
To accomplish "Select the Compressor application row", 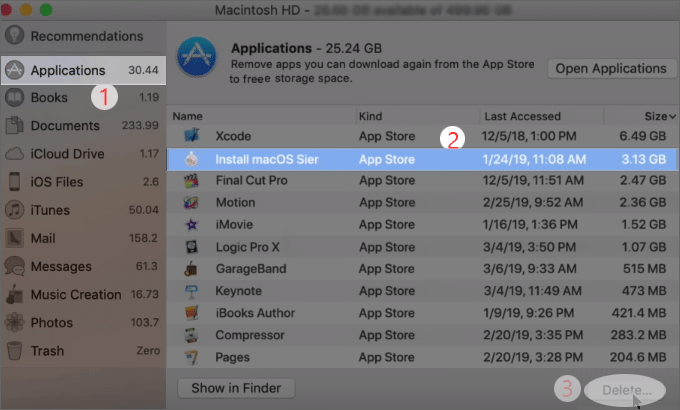I will [x=422, y=335].
